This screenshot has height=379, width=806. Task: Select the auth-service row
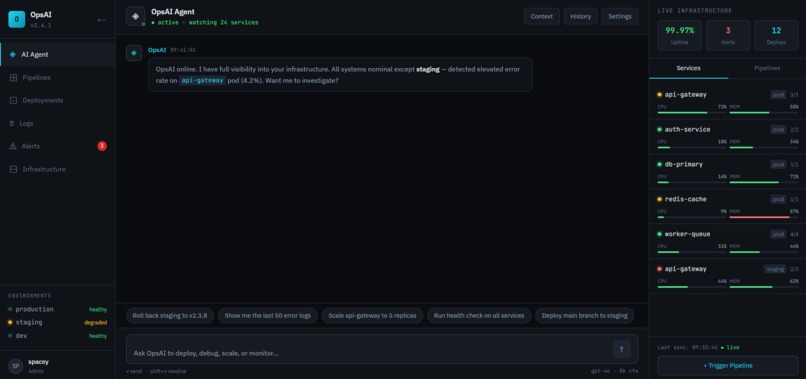[727, 137]
